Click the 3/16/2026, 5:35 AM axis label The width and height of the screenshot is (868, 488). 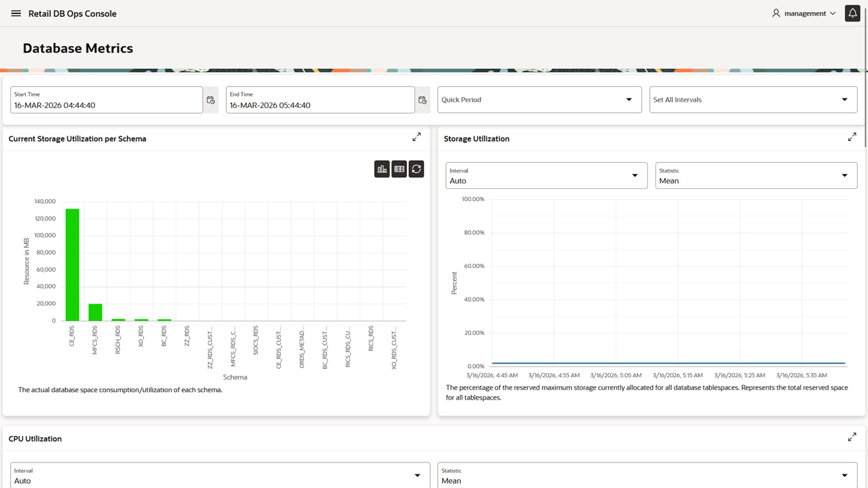[802, 375]
